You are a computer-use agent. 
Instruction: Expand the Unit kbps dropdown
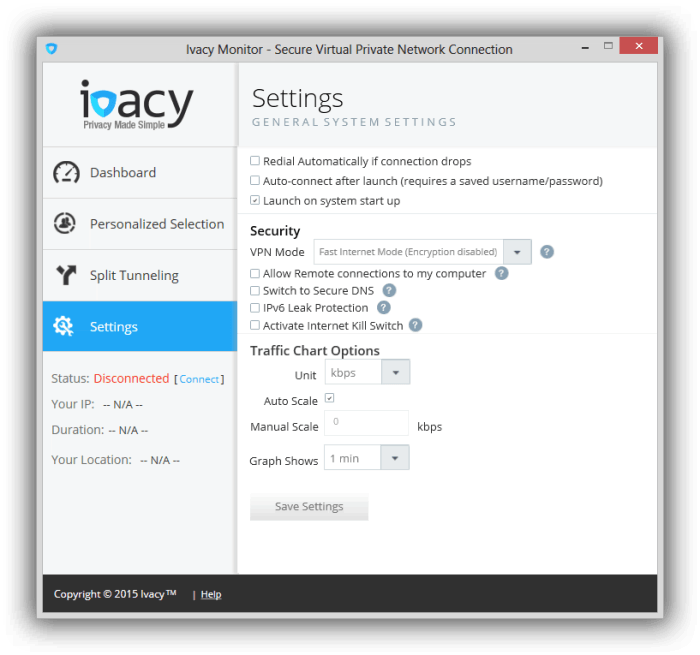click(367, 372)
